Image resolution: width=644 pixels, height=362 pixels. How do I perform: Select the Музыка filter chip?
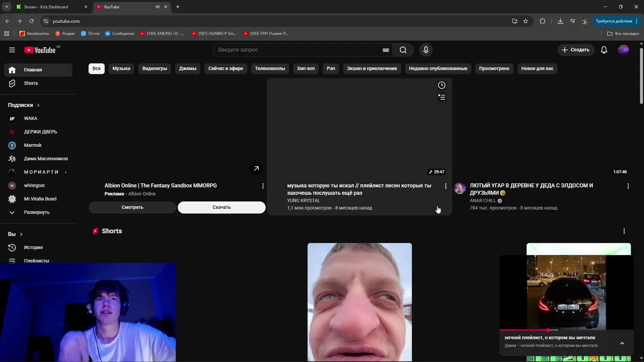[x=121, y=68]
